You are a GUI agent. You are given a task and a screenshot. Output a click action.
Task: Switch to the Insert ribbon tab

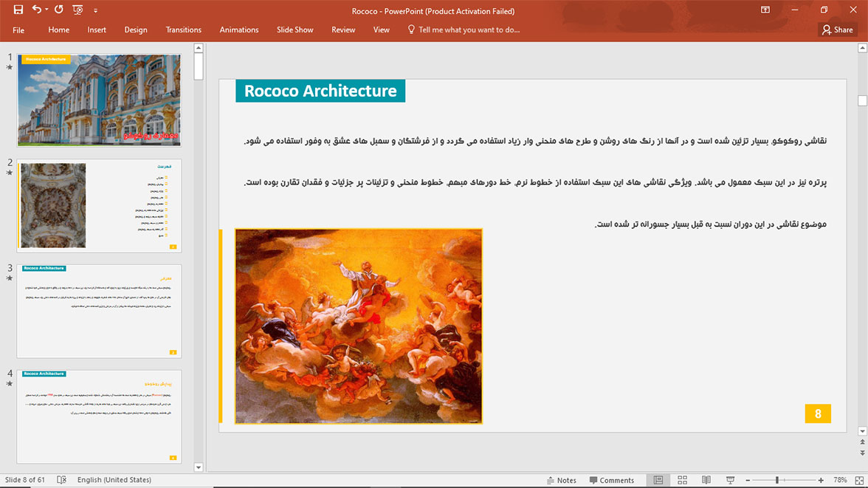97,30
